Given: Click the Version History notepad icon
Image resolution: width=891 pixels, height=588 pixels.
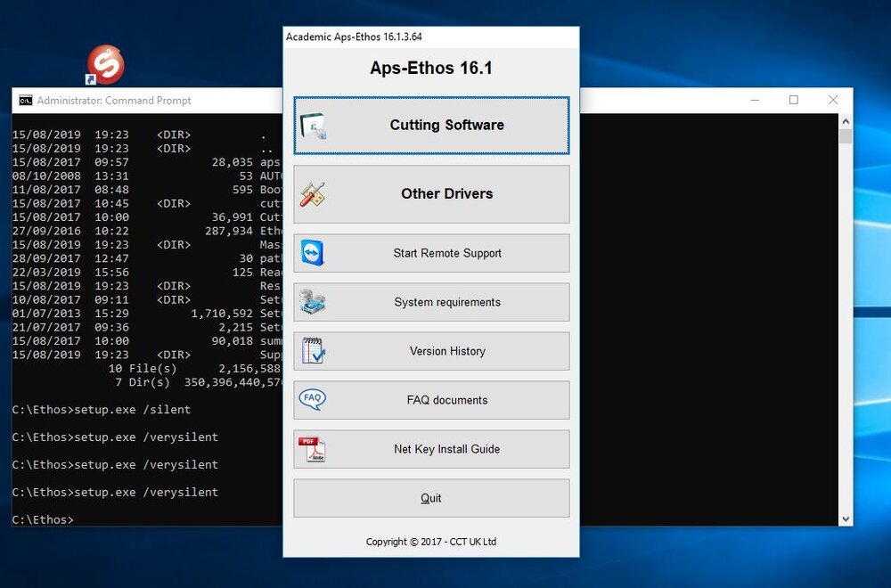Looking at the screenshot, I should [313, 350].
